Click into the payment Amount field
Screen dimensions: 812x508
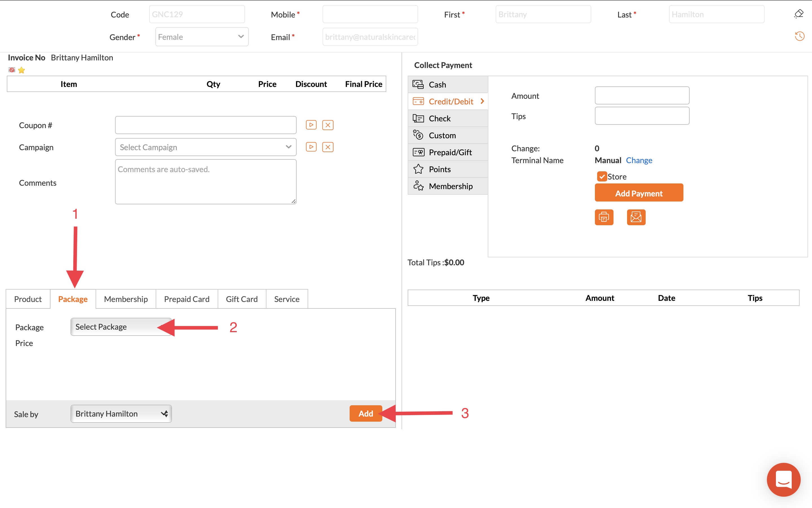642,95
